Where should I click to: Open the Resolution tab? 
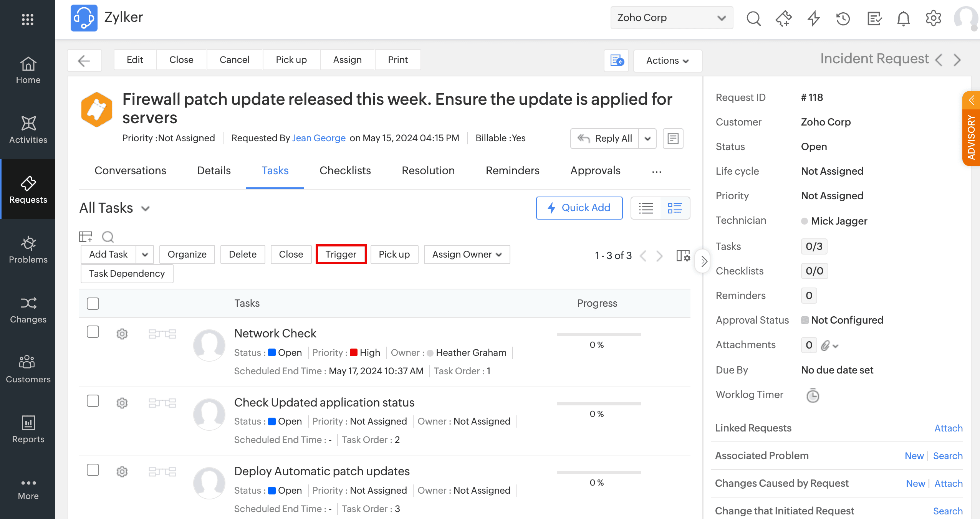click(428, 170)
